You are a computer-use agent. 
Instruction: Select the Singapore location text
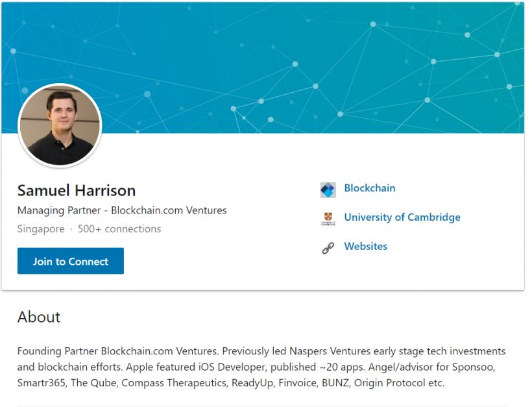pyautogui.click(x=41, y=229)
